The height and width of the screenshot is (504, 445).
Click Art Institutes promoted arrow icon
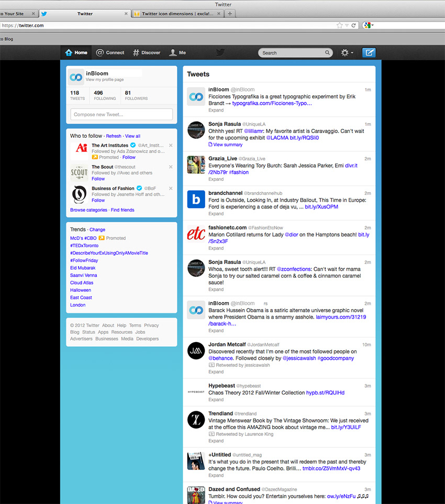click(x=95, y=157)
